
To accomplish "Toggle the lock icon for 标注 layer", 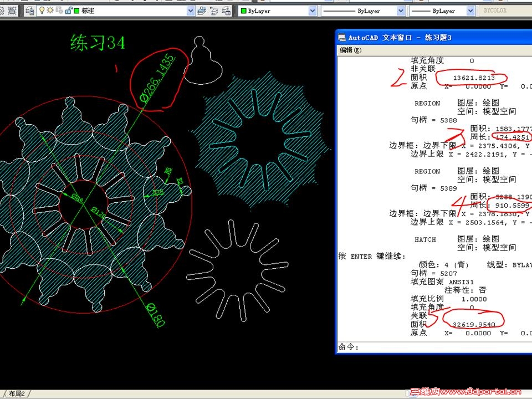I will pyautogui.click(x=68, y=11).
